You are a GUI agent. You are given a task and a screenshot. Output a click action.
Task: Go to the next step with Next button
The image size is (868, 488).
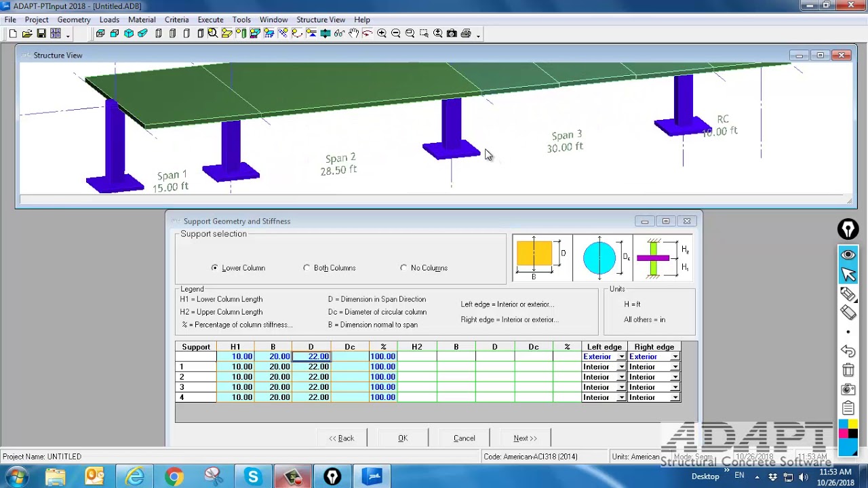pyautogui.click(x=526, y=439)
